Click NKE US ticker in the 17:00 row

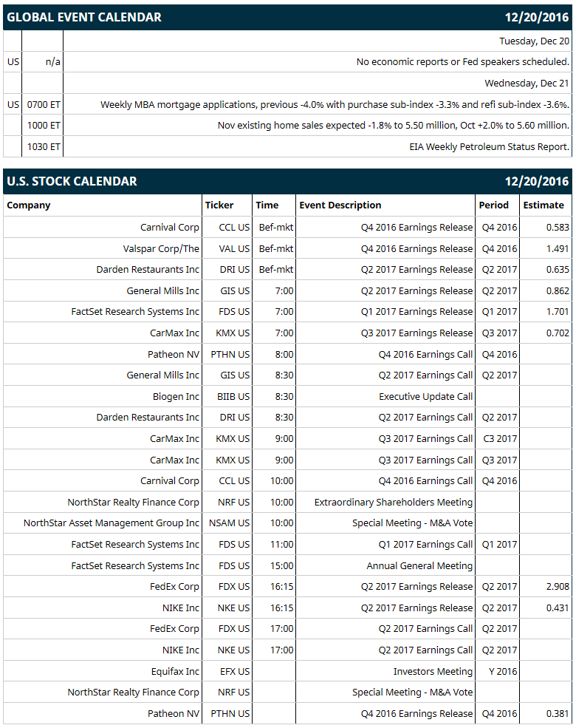pos(234,650)
